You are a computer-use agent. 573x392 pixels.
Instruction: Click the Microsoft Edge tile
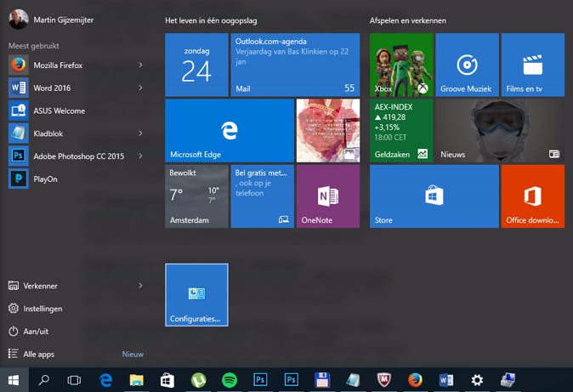point(228,130)
